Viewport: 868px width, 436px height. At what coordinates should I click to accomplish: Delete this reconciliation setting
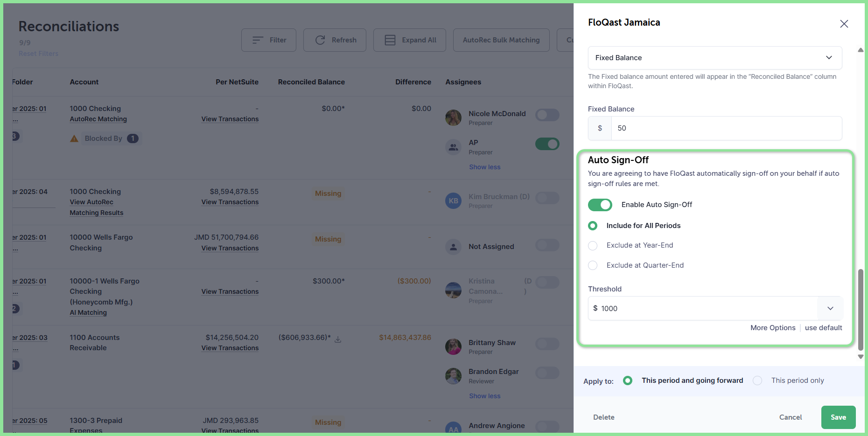pos(604,417)
